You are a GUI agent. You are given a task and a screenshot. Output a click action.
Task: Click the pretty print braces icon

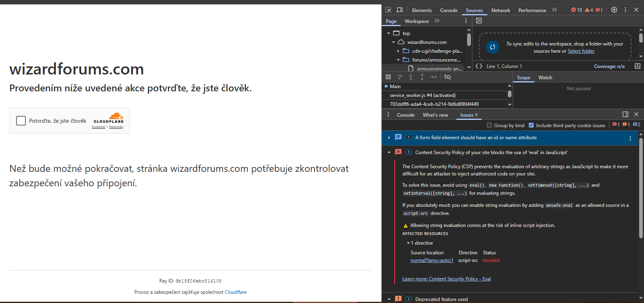(x=479, y=66)
